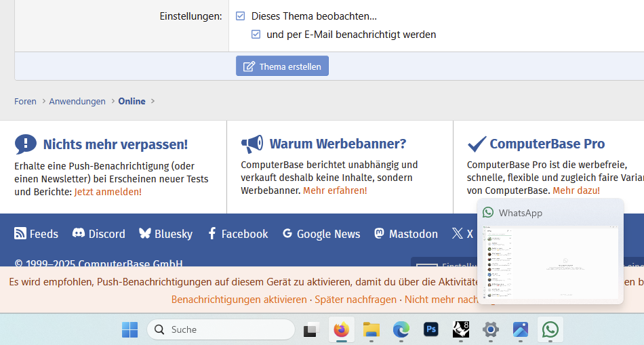Click the 'Warum Werbebanner?' heading
The image size is (644, 345).
(x=338, y=144)
